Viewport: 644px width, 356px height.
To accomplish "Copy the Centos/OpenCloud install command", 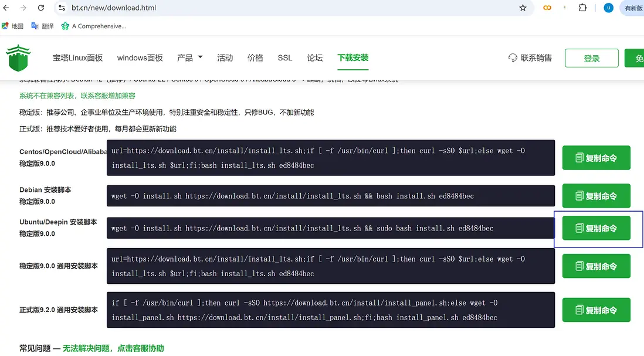I will point(596,158).
